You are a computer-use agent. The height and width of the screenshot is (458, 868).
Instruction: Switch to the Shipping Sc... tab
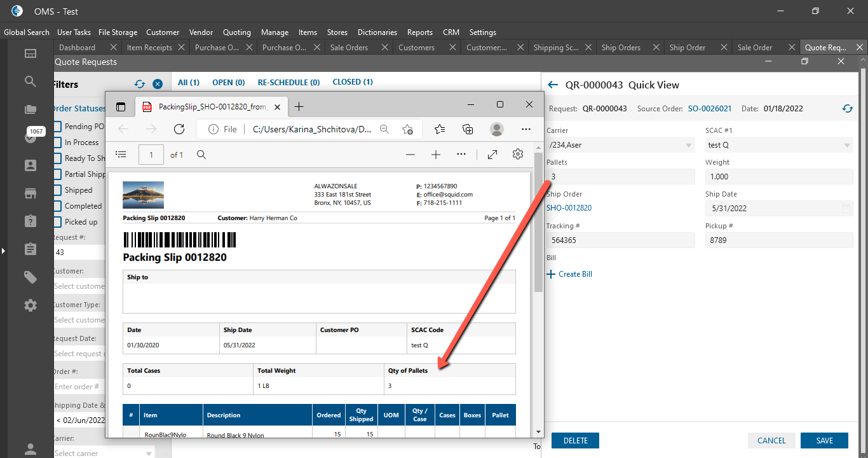pos(557,48)
